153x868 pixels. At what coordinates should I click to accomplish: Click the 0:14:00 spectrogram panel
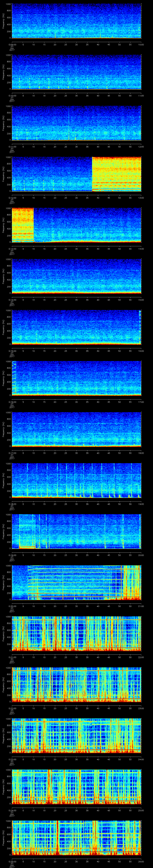coord(77,276)
